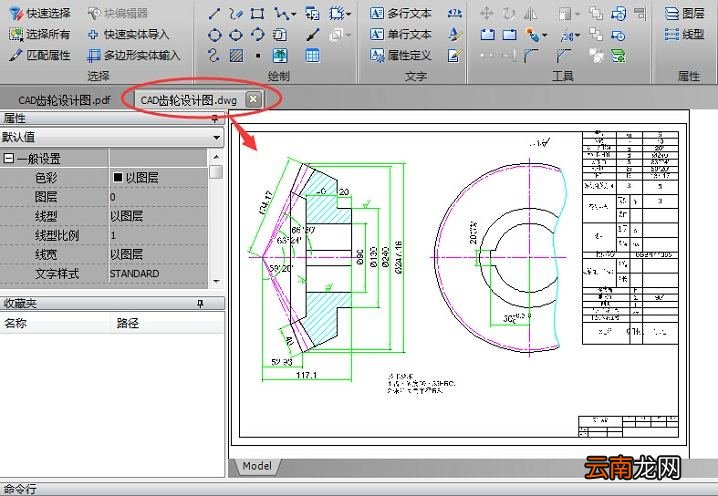Select the Circle drawing tool
The image size is (718, 496).
pos(214,35)
